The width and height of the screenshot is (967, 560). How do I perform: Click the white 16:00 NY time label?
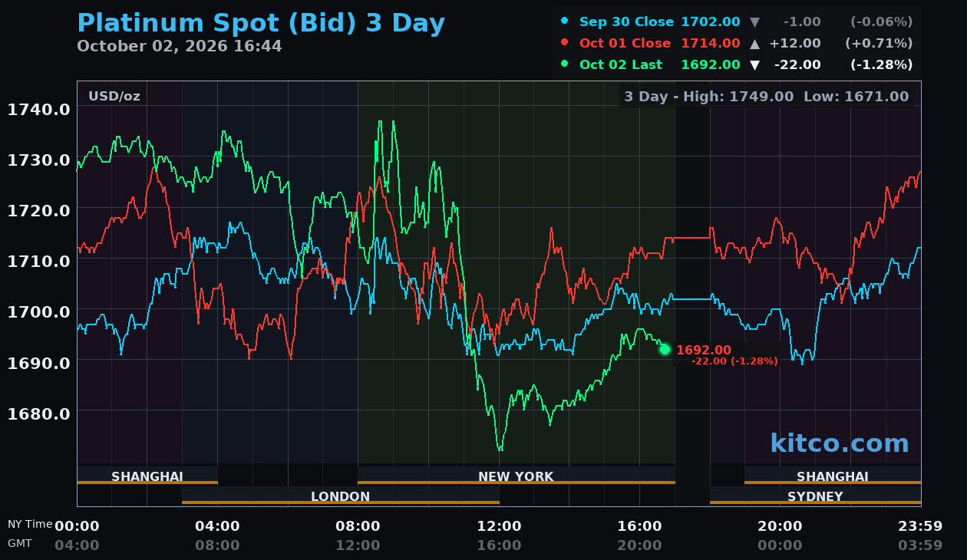point(639,526)
